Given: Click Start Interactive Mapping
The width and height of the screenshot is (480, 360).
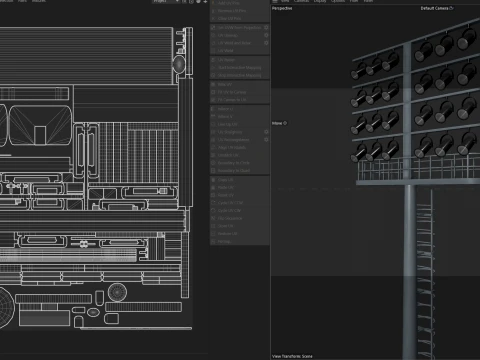Looking at the screenshot, I should tap(239, 67).
